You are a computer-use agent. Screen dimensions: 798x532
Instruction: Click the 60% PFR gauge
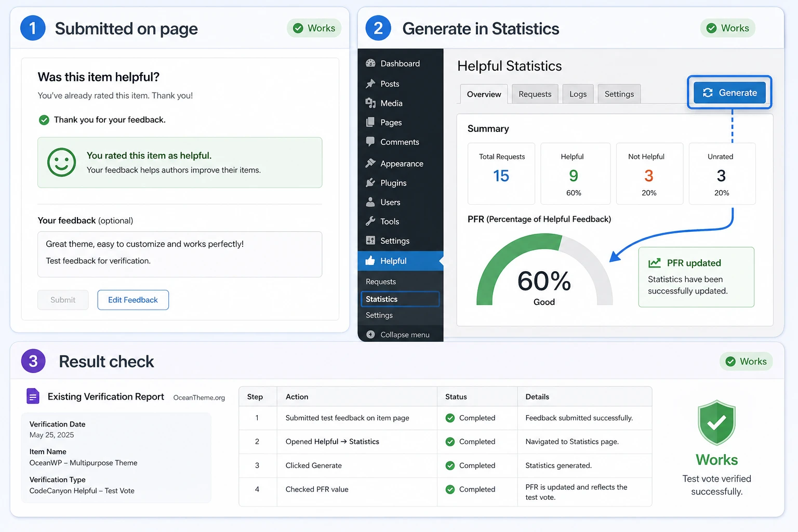click(544, 270)
